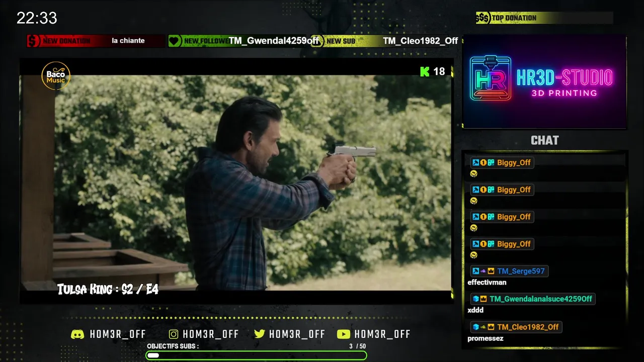Click the 'xddd' chat message
Image resolution: width=644 pixels, height=362 pixels.
tap(475, 310)
